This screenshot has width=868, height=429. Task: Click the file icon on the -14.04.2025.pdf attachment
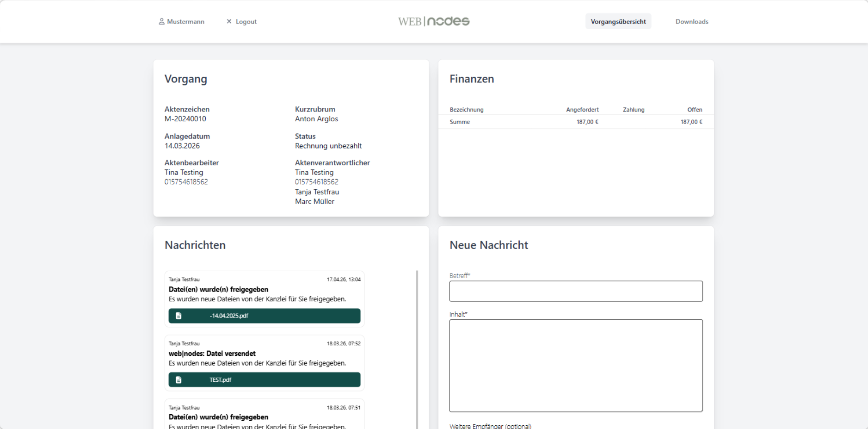179,316
